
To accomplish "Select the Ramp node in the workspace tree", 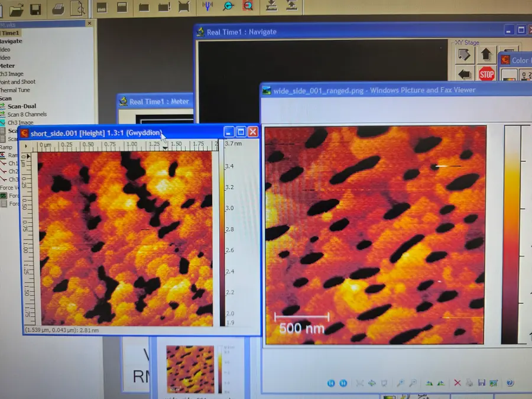I will [6, 147].
